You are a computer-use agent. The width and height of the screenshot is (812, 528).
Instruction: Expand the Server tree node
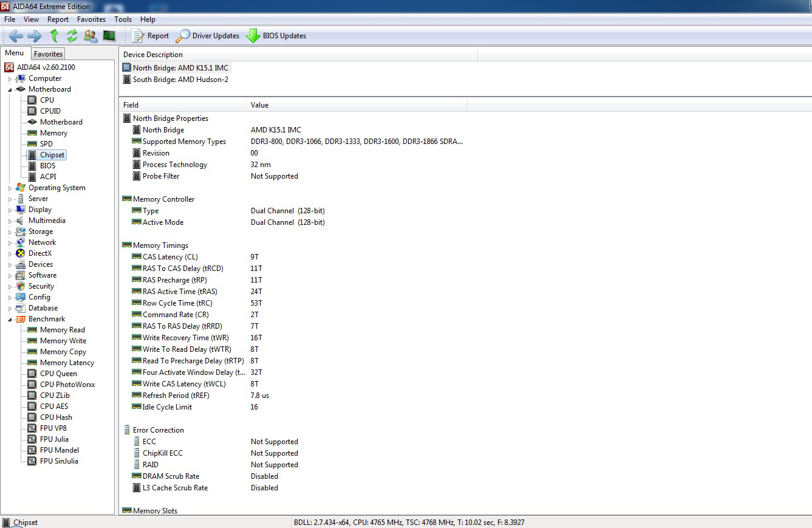click(x=10, y=199)
